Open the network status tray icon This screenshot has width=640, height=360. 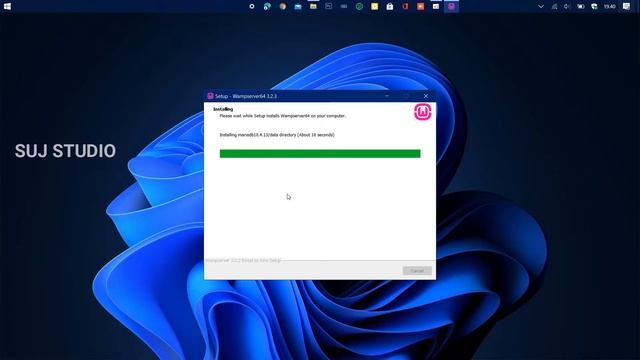point(554,6)
